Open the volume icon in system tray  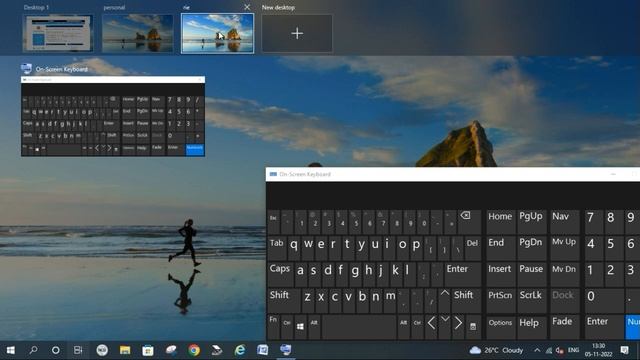(x=560, y=351)
